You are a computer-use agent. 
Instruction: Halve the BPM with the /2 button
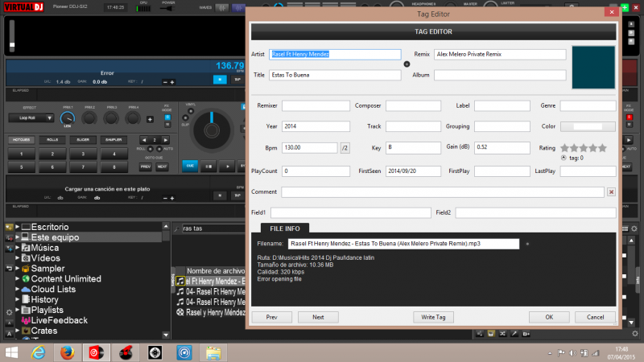[x=345, y=148]
